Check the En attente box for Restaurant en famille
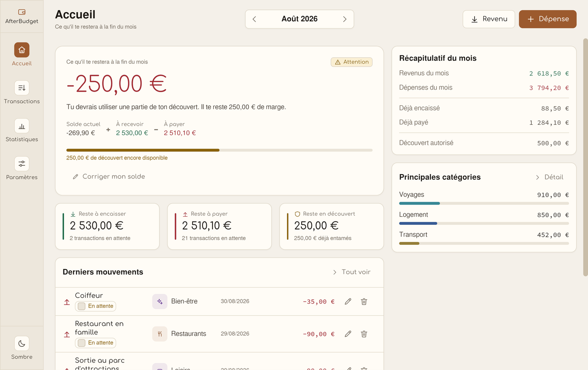 pos(82,342)
